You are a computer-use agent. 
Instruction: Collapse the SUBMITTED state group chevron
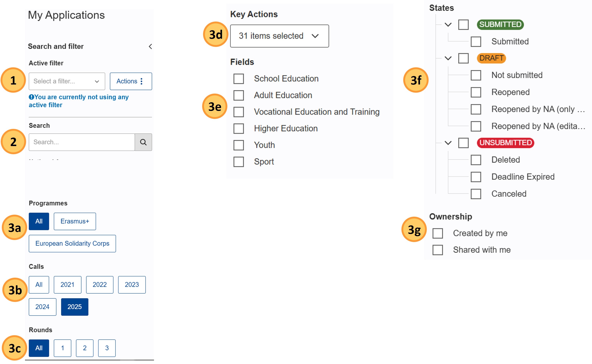pos(448,25)
